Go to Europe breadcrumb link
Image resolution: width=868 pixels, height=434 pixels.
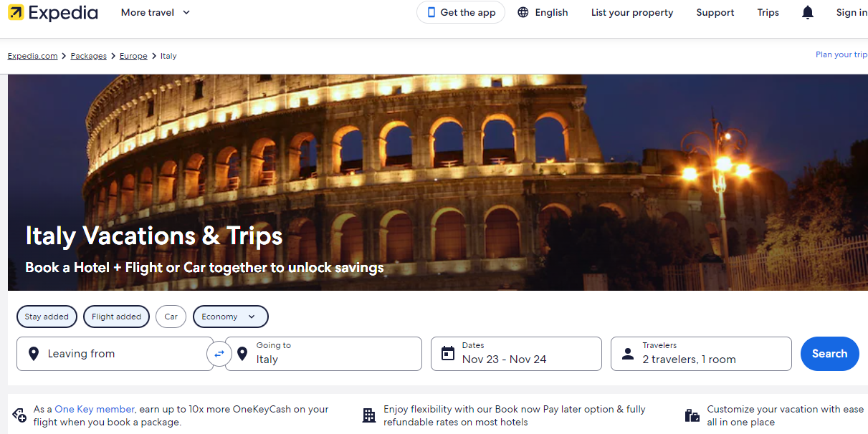133,56
